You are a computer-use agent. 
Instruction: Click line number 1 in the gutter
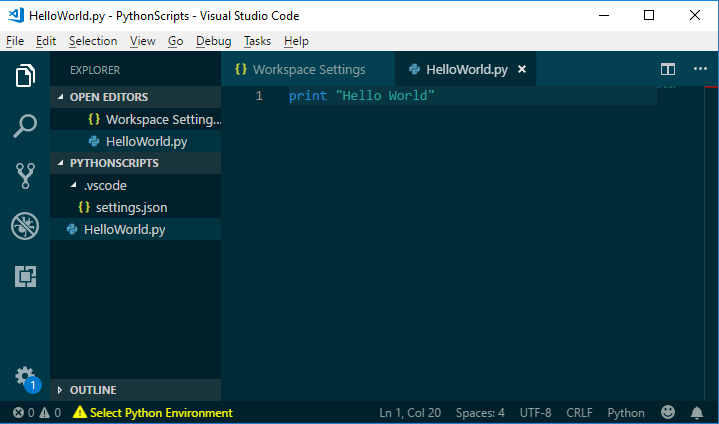(259, 95)
